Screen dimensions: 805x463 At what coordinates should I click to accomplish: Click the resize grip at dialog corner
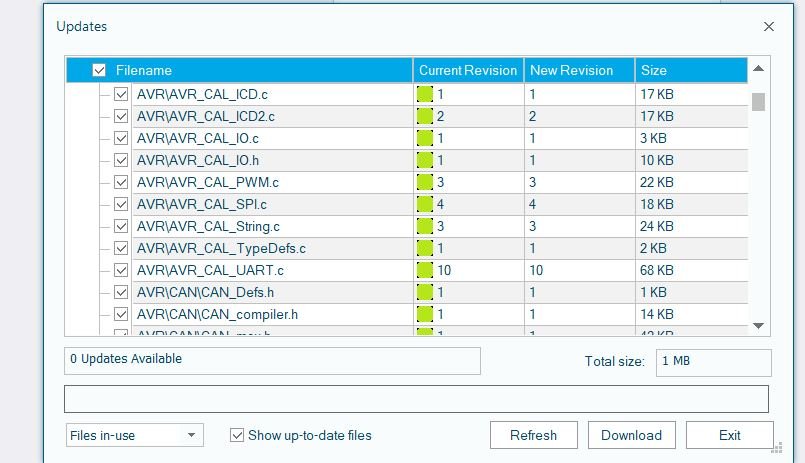[x=777, y=448]
